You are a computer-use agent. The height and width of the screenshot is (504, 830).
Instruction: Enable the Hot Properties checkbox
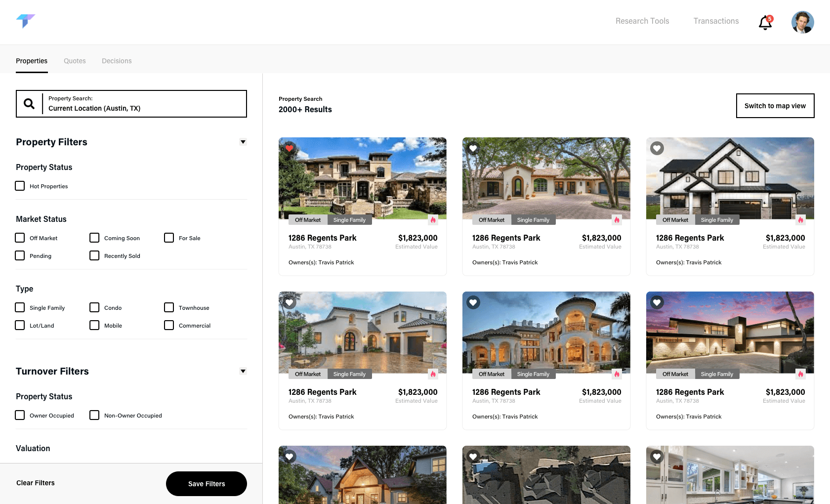click(20, 186)
